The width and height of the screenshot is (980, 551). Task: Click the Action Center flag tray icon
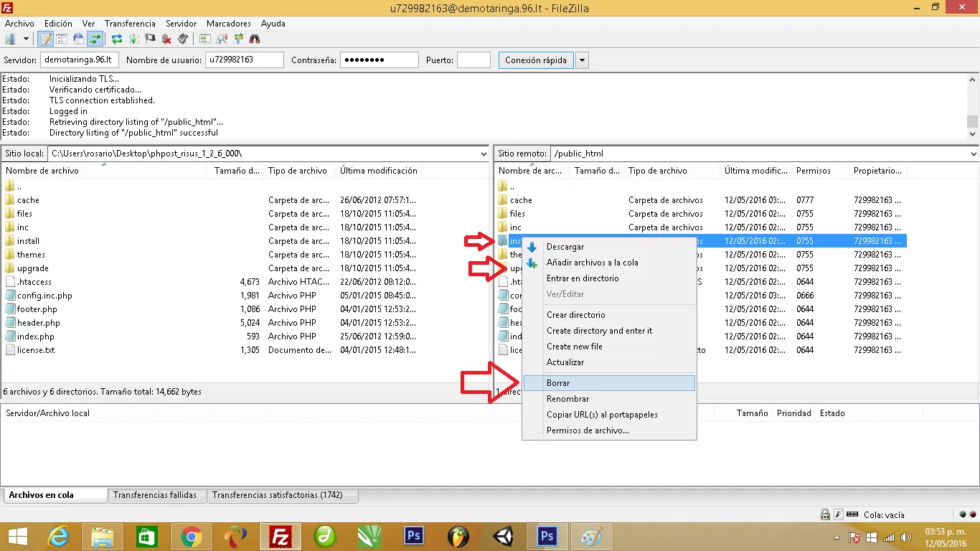coord(855,537)
